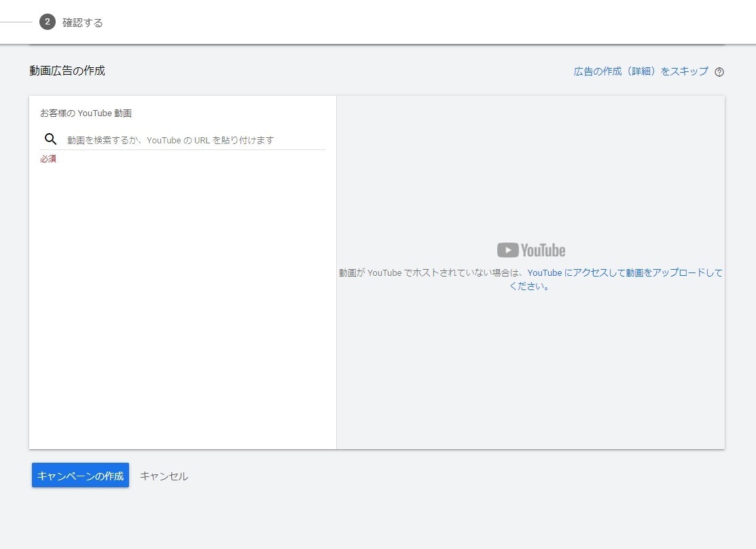Click キャンセル button
The width and height of the screenshot is (756, 549).
click(164, 476)
